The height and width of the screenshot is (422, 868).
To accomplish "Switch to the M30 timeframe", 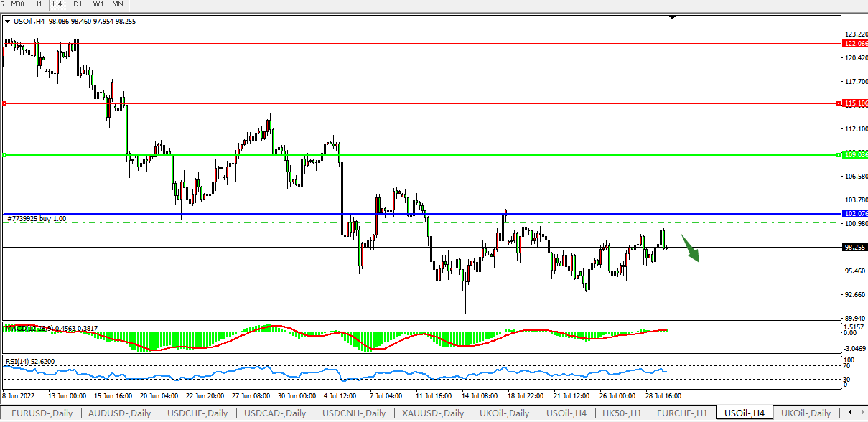I will [17, 4].
